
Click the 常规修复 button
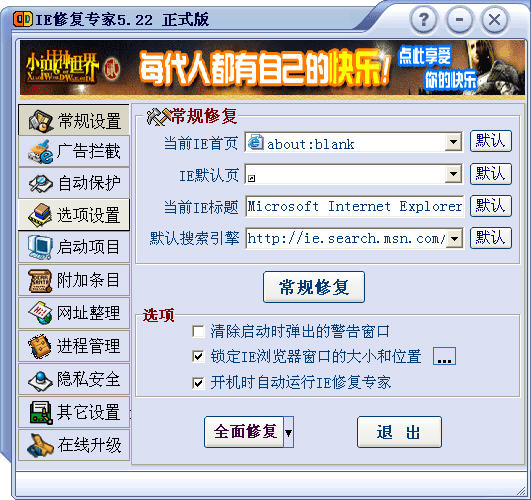coord(314,287)
